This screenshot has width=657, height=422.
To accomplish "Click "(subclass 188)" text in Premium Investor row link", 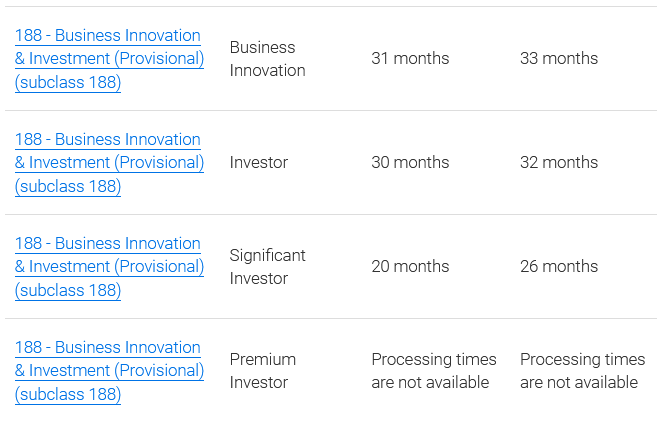I will pos(68,395).
